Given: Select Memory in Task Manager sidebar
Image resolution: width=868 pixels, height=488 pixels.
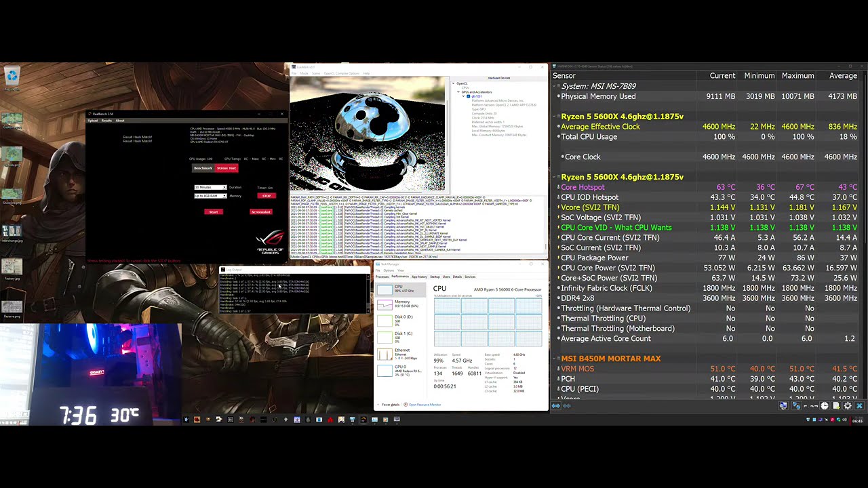Looking at the screenshot, I should click(x=401, y=304).
